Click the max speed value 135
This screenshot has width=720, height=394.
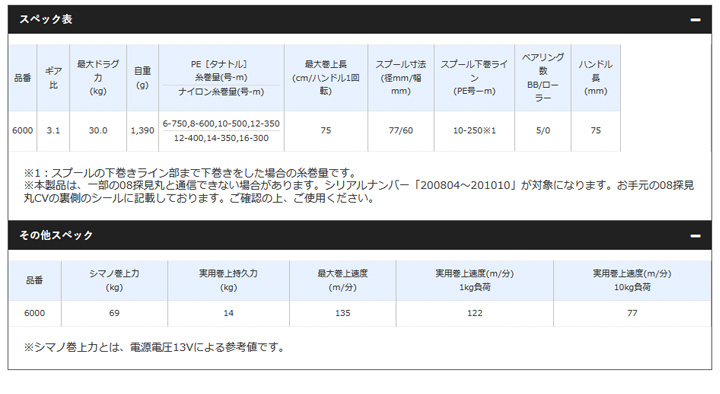click(343, 313)
